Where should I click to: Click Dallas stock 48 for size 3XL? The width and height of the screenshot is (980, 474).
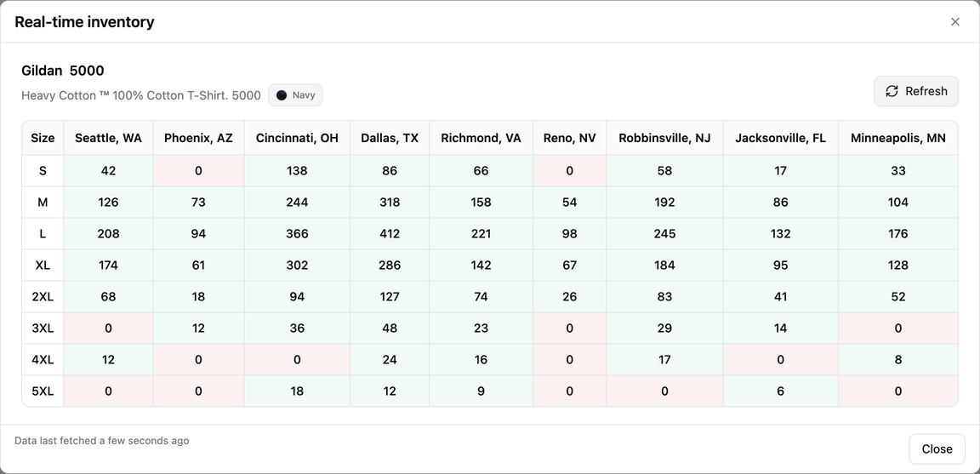pyautogui.click(x=390, y=328)
